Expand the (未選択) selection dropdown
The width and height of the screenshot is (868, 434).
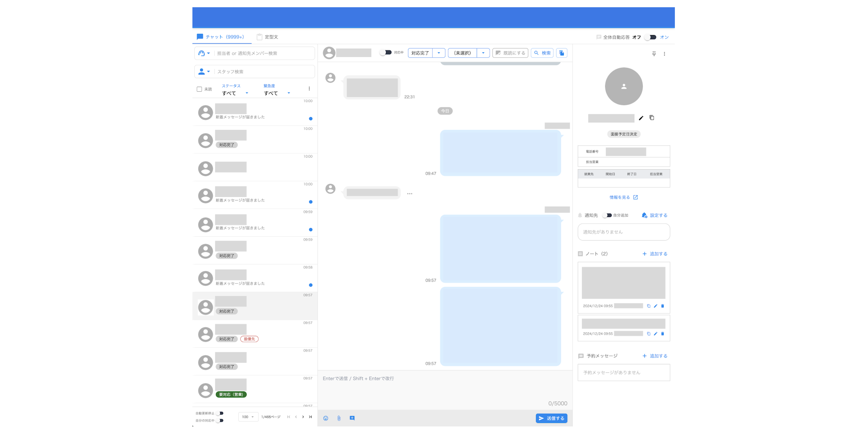point(483,53)
